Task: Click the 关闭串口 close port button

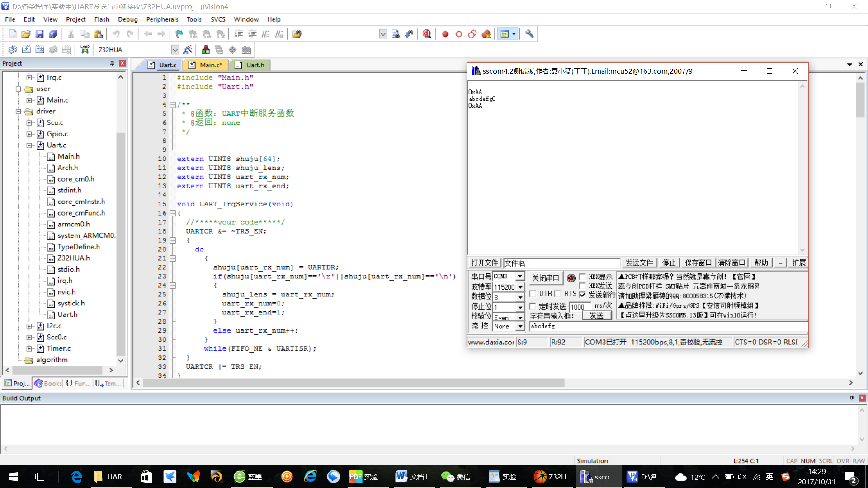Action: pos(546,278)
